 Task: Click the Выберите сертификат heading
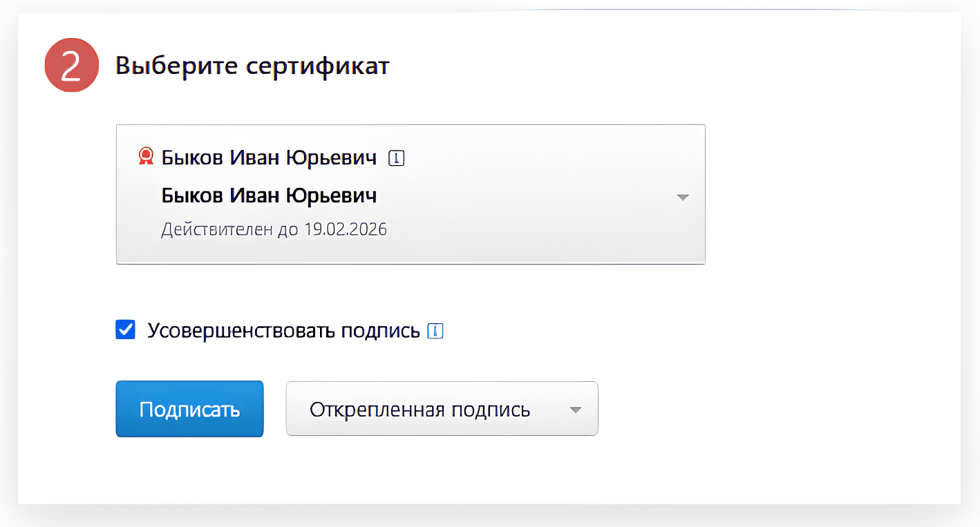tap(252, 66)
